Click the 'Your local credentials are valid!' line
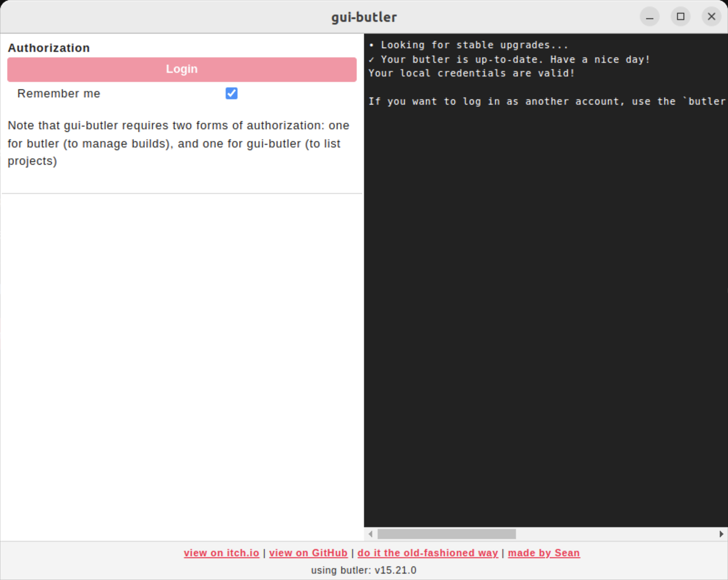Screen dimensions: 728x580 click(x=471, y=73)
